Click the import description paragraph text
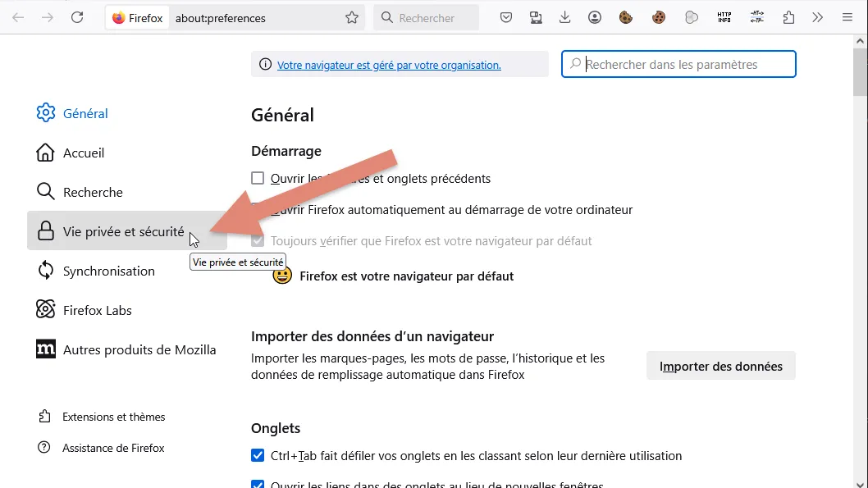 (428, 367)
